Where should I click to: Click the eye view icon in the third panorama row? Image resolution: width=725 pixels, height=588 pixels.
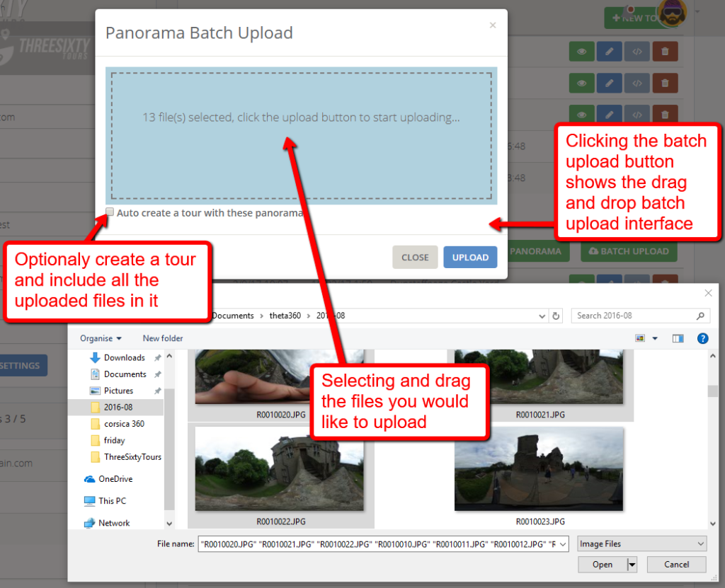coord(582,114)
